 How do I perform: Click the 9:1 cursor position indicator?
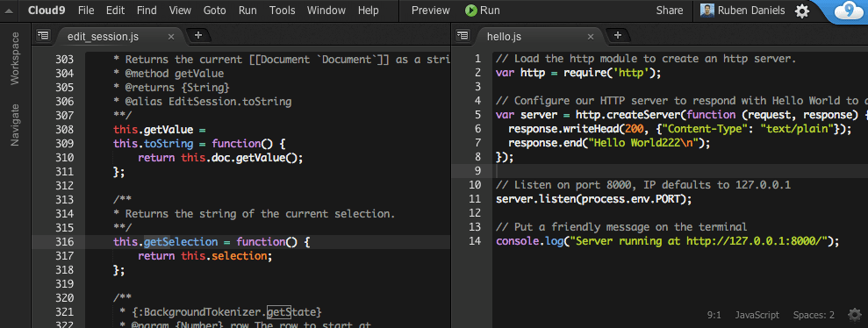(x=714, y=315)
